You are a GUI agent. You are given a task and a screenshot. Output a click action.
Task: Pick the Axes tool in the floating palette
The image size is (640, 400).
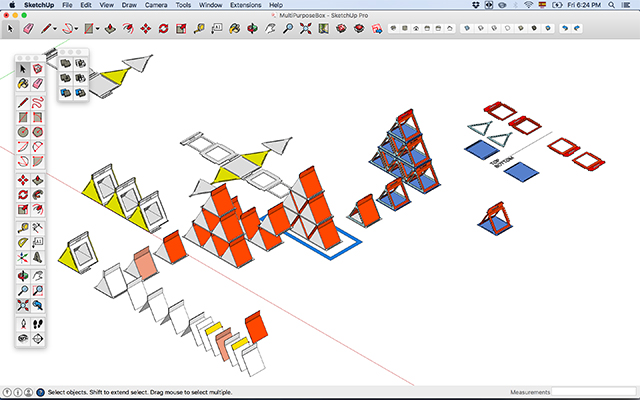point(23,258)
